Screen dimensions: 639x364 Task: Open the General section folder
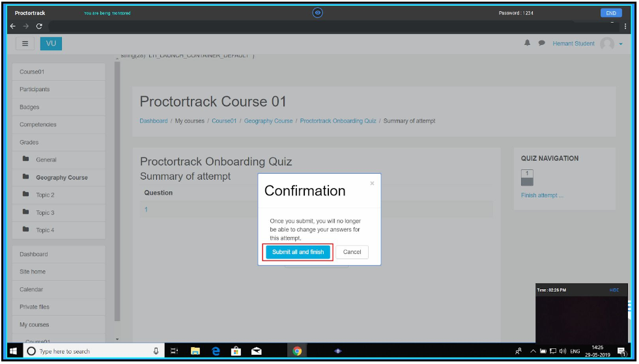[x=59, y=160]
